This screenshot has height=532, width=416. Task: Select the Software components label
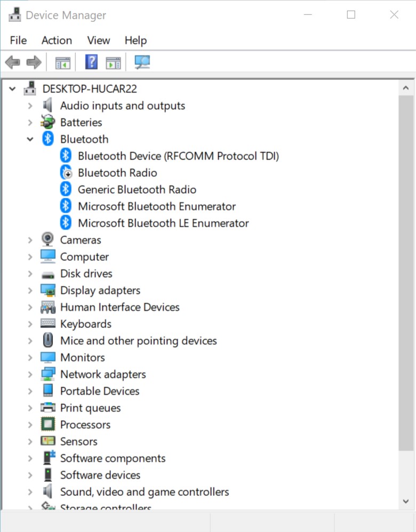pos(113,458)
